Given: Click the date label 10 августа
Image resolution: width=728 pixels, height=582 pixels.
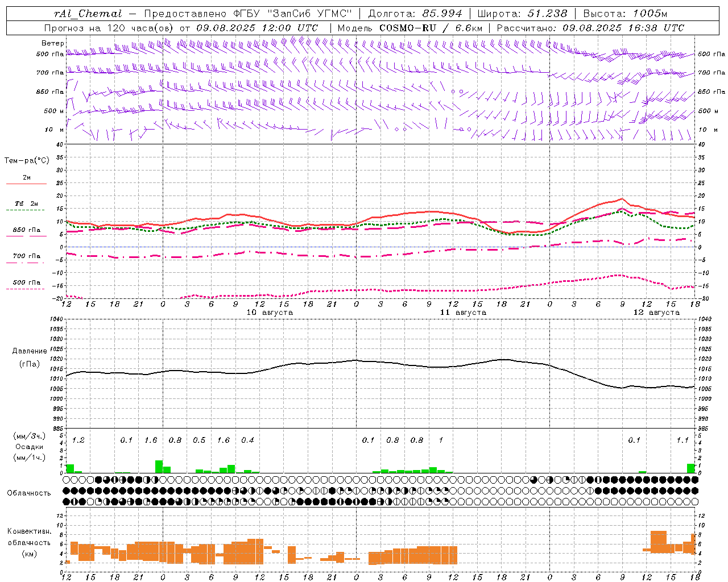Looking at the screenshot, I should 270,313.
